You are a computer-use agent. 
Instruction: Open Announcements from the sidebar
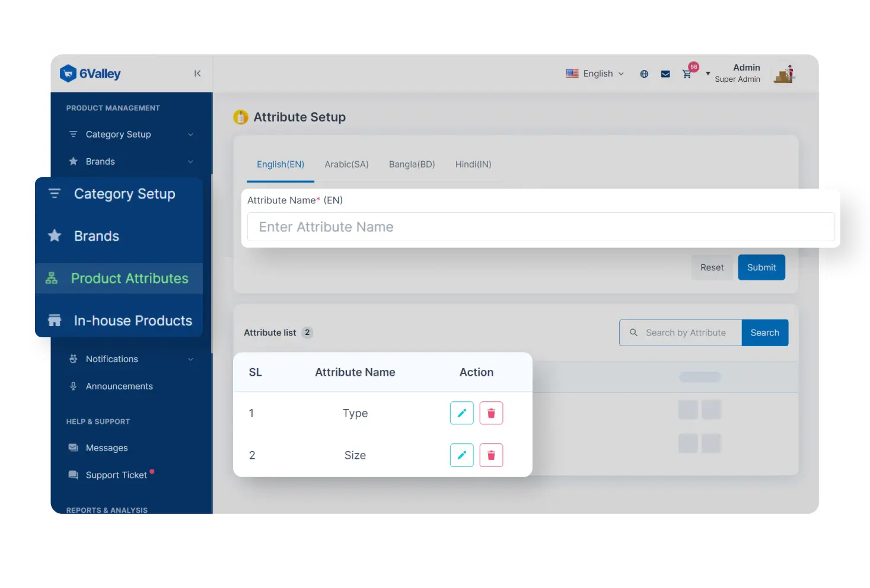pos(119,386)
